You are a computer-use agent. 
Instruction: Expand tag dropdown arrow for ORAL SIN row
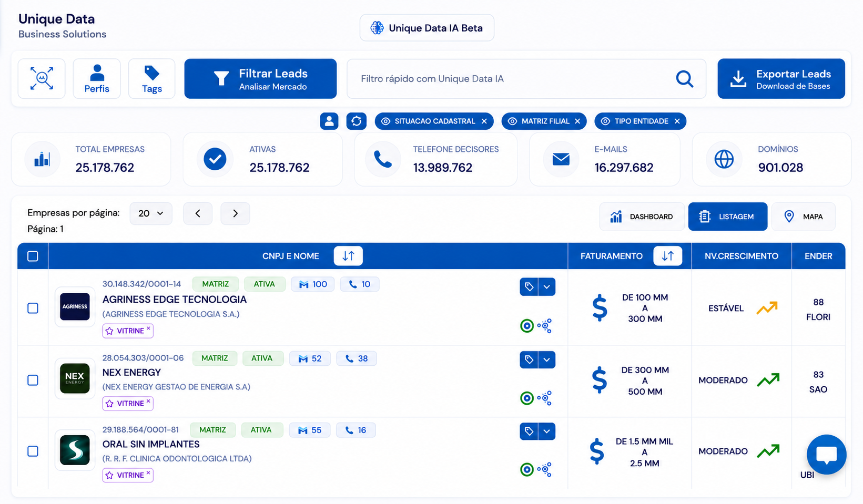pyautogui.click(x=547, y=431)
